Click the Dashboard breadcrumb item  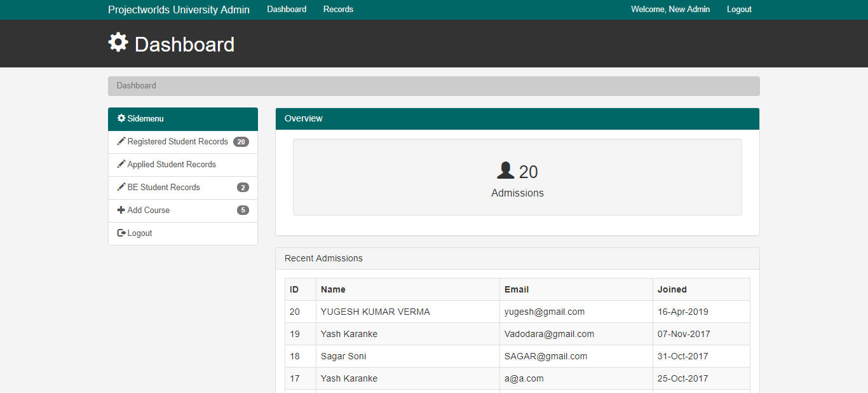[136, 86]
